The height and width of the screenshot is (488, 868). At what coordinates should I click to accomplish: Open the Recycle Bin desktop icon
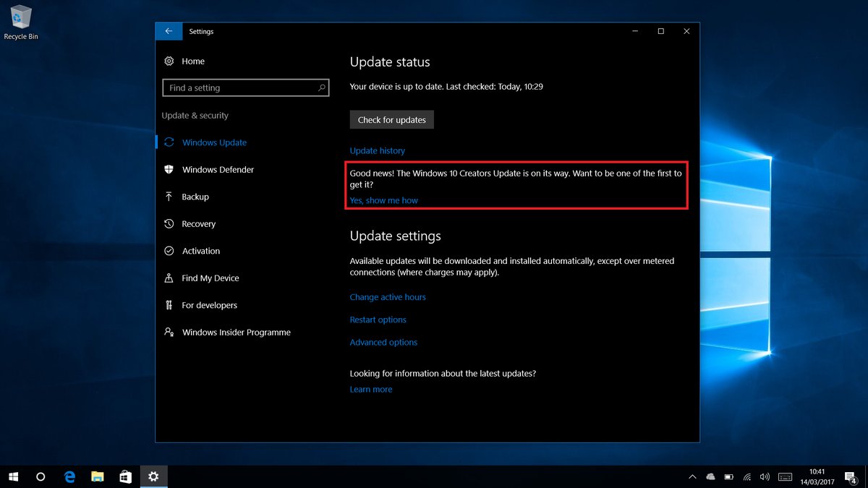(x=21, y=22)
